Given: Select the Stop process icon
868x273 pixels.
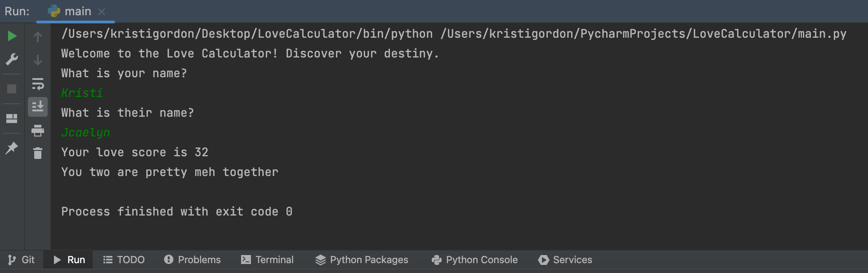Looking at the screenshot, I should point(12,88).
